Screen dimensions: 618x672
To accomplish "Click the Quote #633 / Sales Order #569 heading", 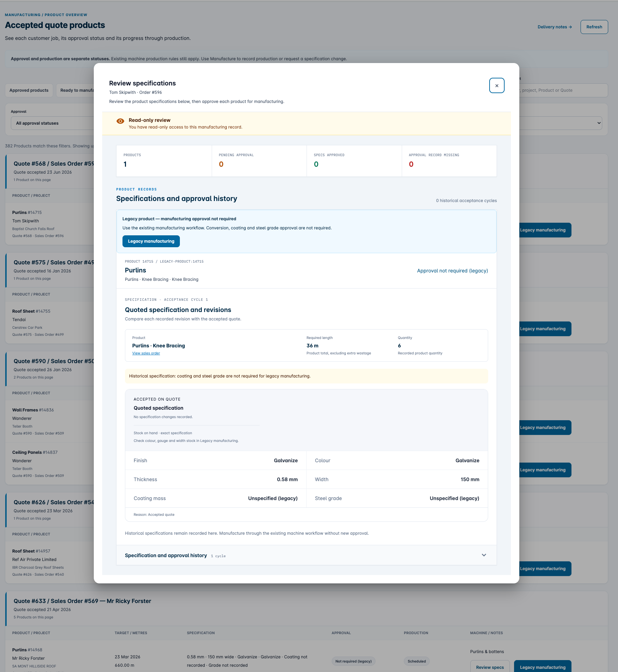I will tap(82, 601).
